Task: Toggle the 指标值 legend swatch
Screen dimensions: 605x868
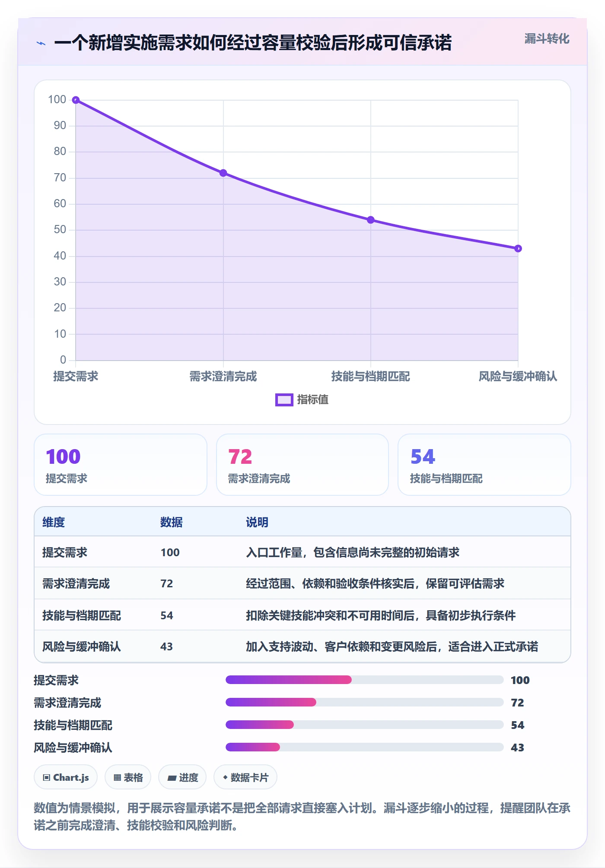Action: tap(284, 400)
